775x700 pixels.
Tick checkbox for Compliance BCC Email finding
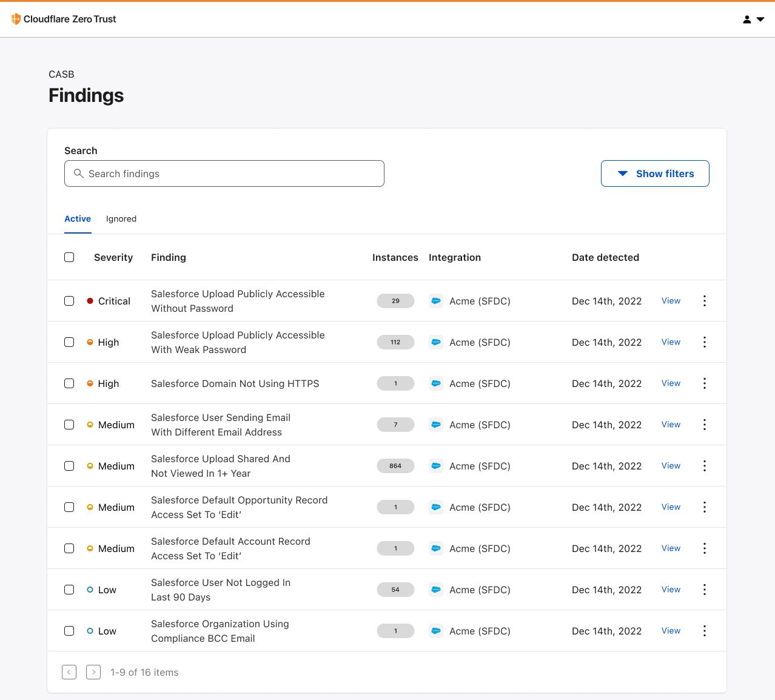point(69,631)
